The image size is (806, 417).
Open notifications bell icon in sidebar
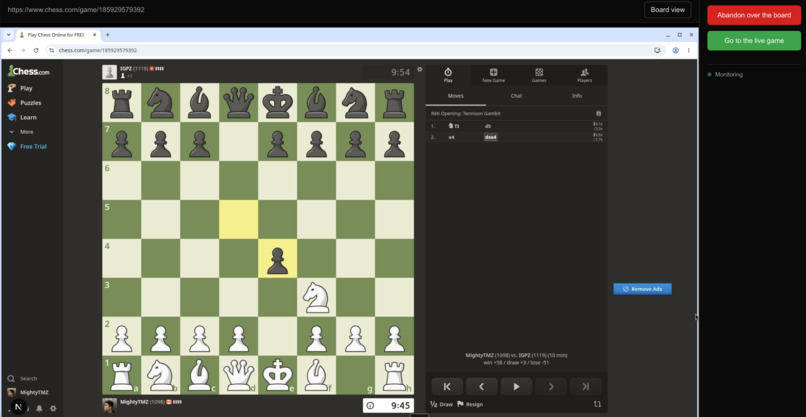coord(39,408)
